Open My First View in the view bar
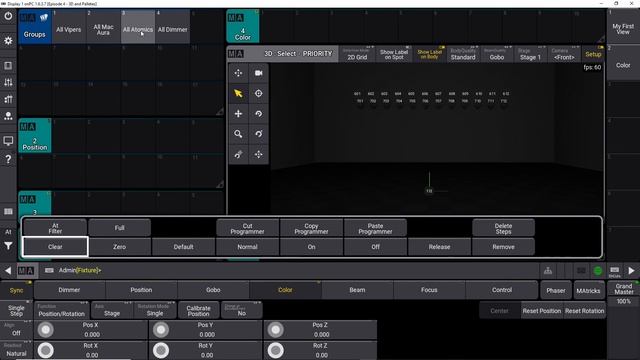This screenshot has width=640, height=360. point(623,27)
